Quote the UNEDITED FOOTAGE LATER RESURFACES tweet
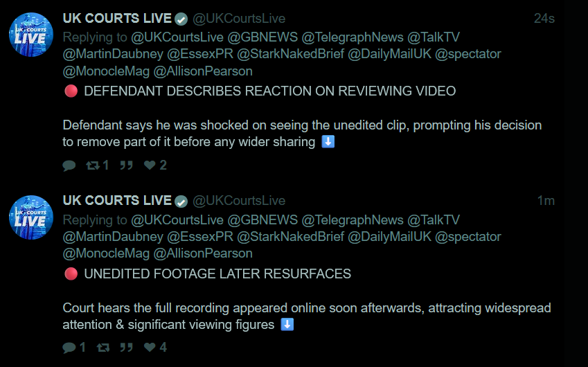 (126, 348)
